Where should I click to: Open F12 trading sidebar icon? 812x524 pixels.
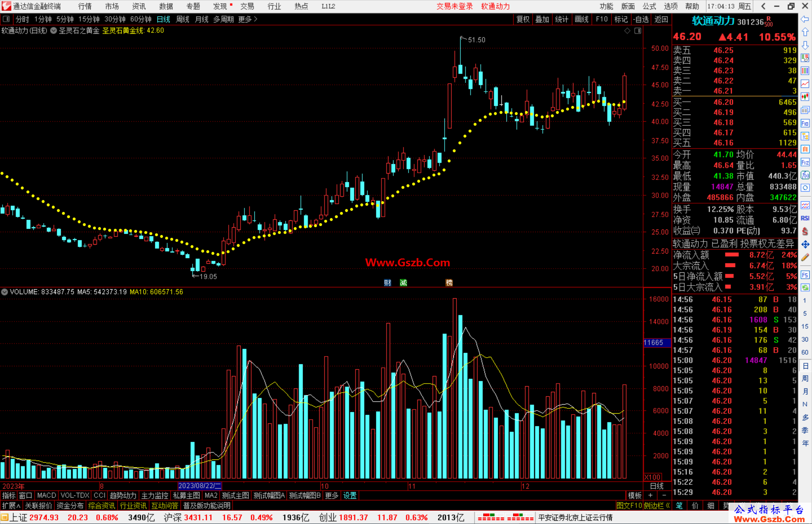pyautogui.click(x=805, y=162)
